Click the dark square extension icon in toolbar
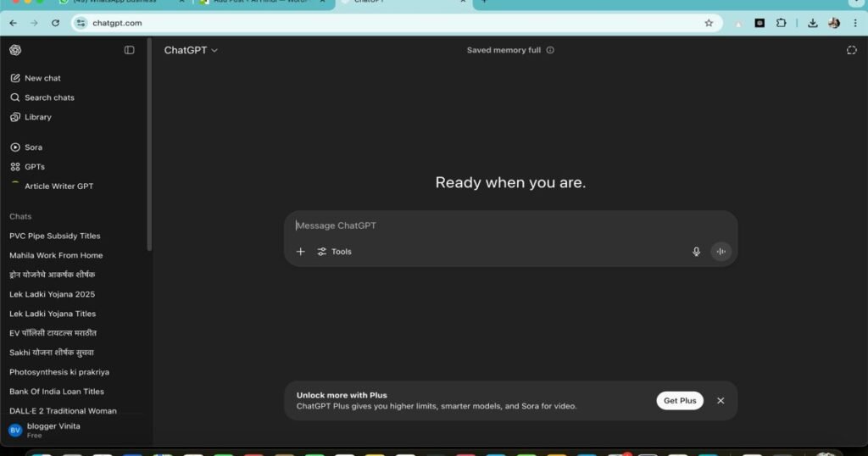The width and height of the screenshot is (868, 456). tap(759, 23)
